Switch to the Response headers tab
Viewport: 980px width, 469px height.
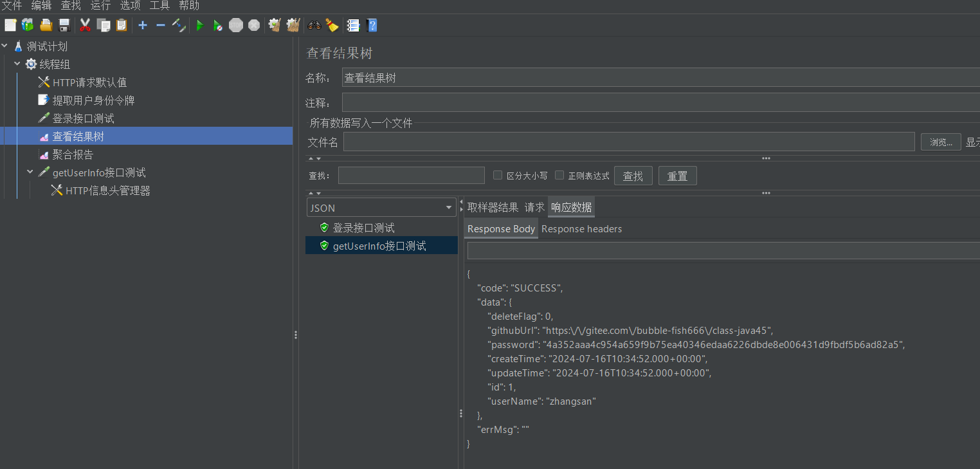tap(581, 228)
